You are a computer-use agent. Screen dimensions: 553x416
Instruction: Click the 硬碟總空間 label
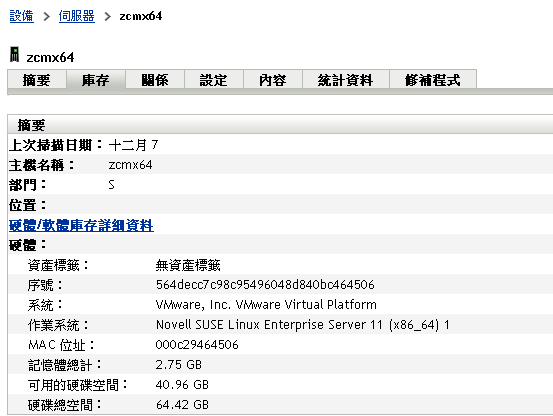click(x=65, y=405)
